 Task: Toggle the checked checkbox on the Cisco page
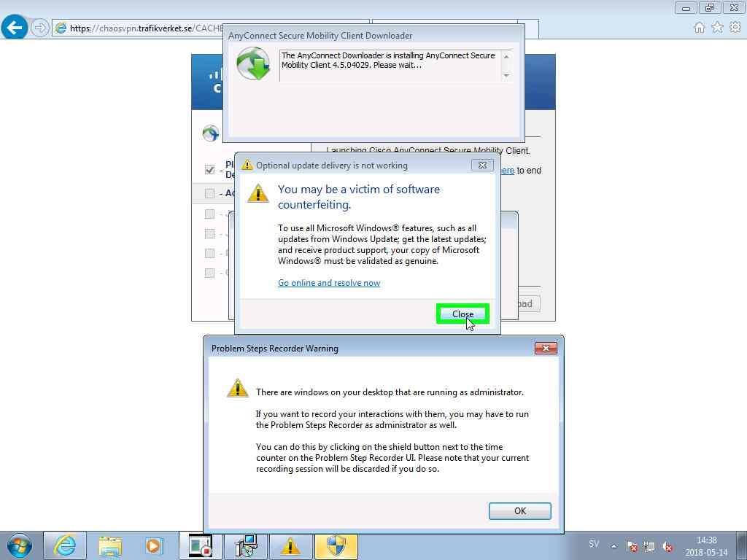209,169
